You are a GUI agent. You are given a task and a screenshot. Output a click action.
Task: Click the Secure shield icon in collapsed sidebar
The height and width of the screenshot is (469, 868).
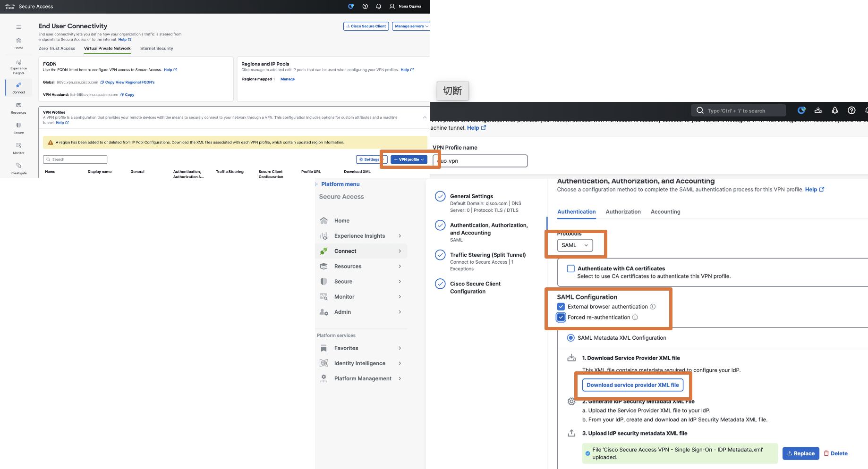tap(18, 126)
